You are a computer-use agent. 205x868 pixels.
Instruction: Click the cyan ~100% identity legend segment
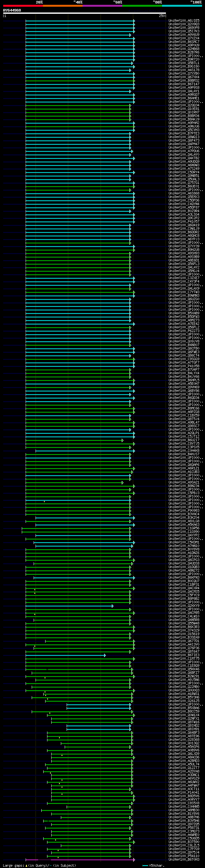pos(182,6)
